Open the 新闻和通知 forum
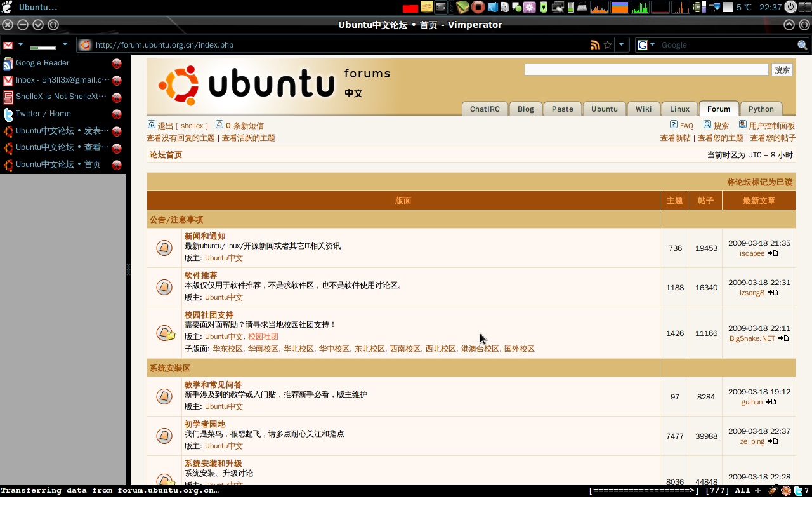Image resolution: width=812 pixels, height=508 pixels. pyautogui.click(x=205, y=236)
